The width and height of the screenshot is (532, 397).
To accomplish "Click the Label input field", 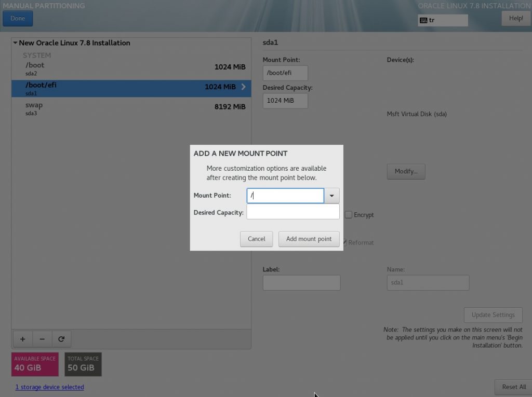I will coord(301,283).
